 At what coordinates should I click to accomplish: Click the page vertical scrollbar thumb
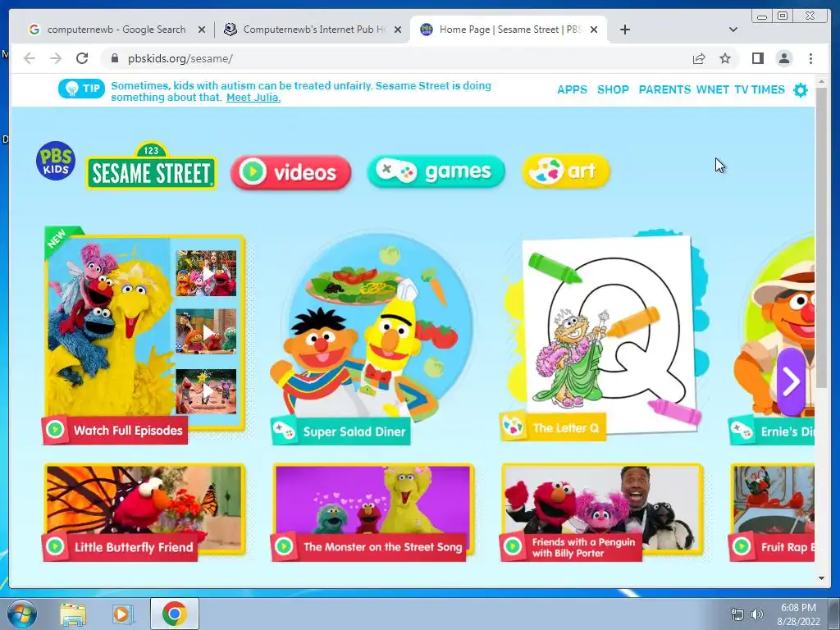(822, 239)
